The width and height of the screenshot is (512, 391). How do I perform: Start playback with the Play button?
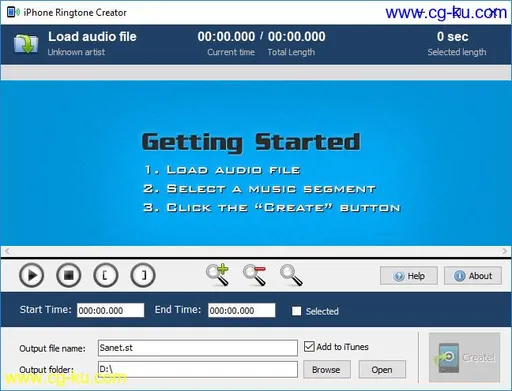coord(31,275)
